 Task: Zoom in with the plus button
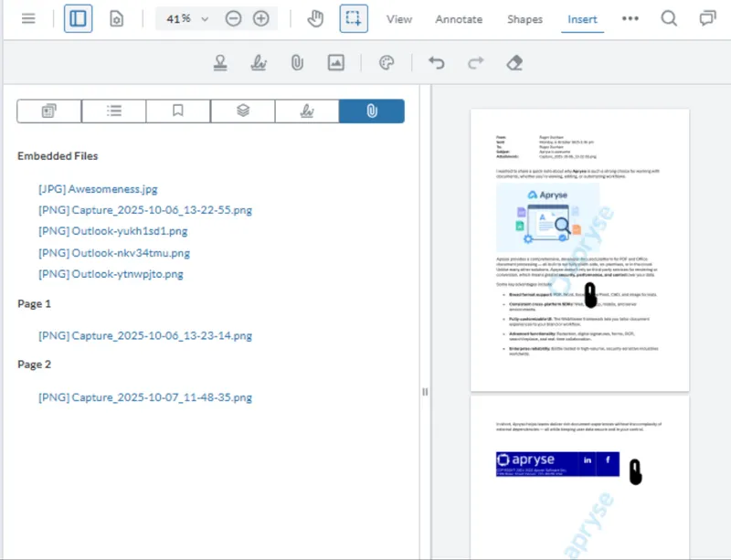click(261, 18)
